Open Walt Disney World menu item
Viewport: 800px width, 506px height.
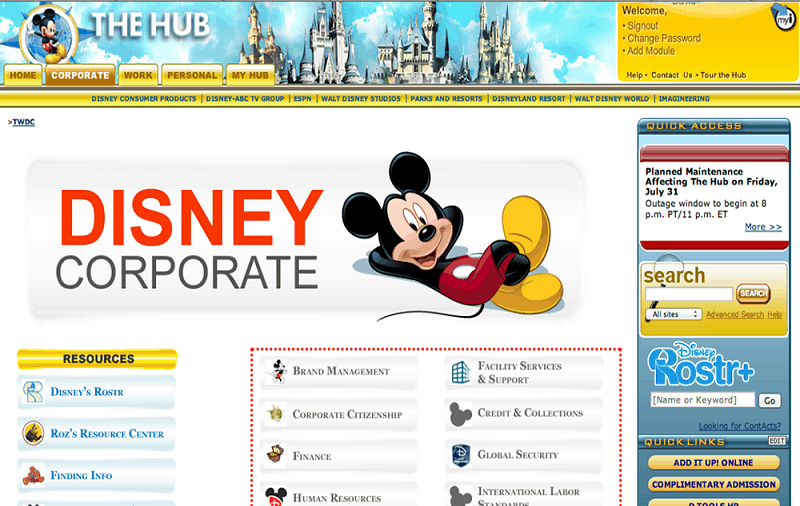point(612,98)
